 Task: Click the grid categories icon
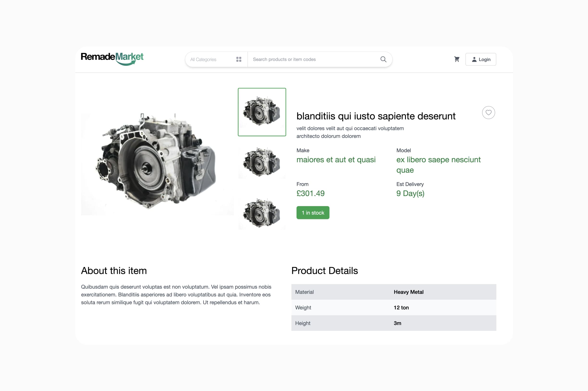point(239,59)
